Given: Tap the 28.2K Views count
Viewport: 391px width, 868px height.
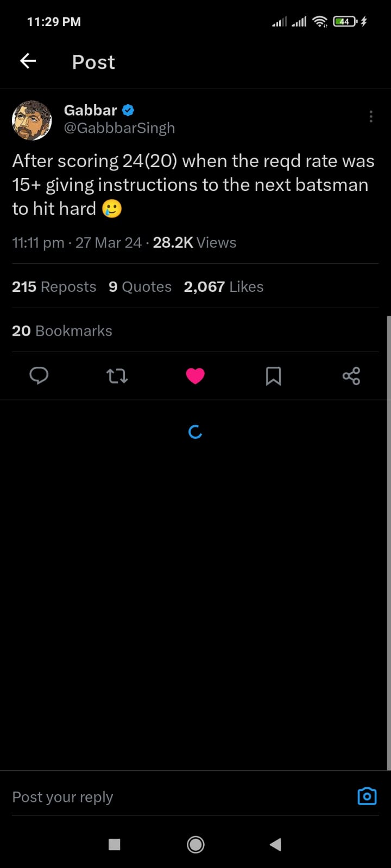Looking at the screenshot, I should pos(194,242).
